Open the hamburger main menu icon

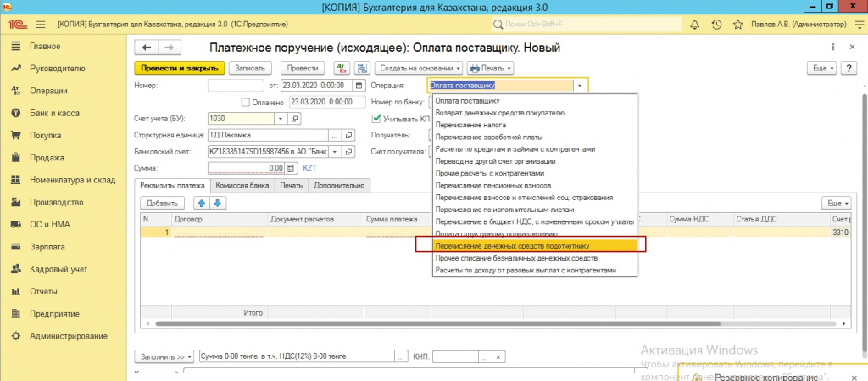[41, 25]
